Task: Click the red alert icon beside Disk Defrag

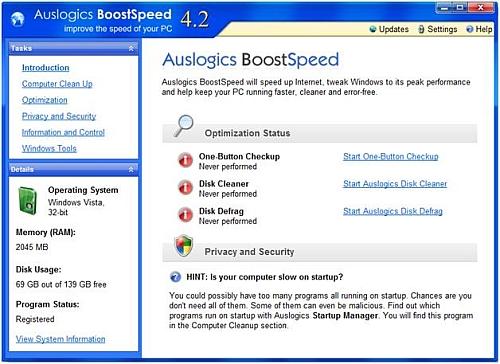Action: coord(185,215)
